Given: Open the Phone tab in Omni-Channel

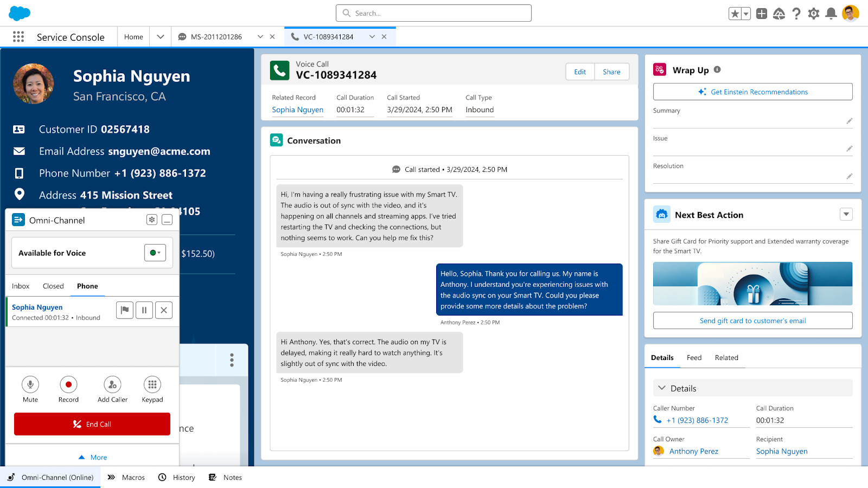Looking at the screenshot, I should 87,286.
